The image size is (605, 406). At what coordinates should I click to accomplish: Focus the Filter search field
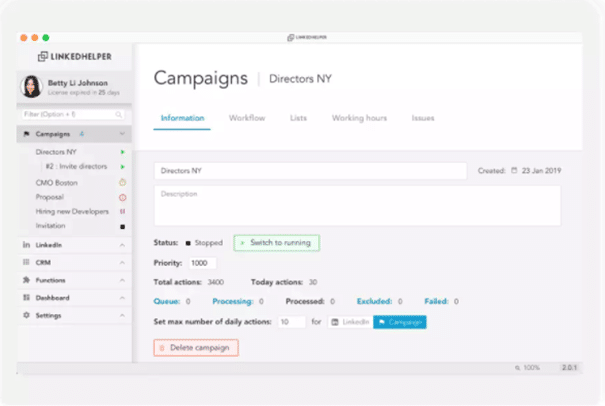(x=71, y=115)
